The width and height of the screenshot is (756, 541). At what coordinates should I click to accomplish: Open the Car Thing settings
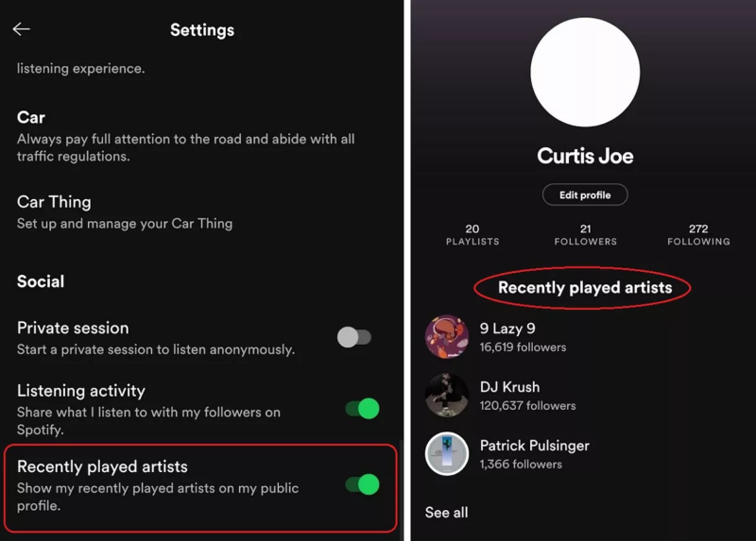[x=125, y=212]
